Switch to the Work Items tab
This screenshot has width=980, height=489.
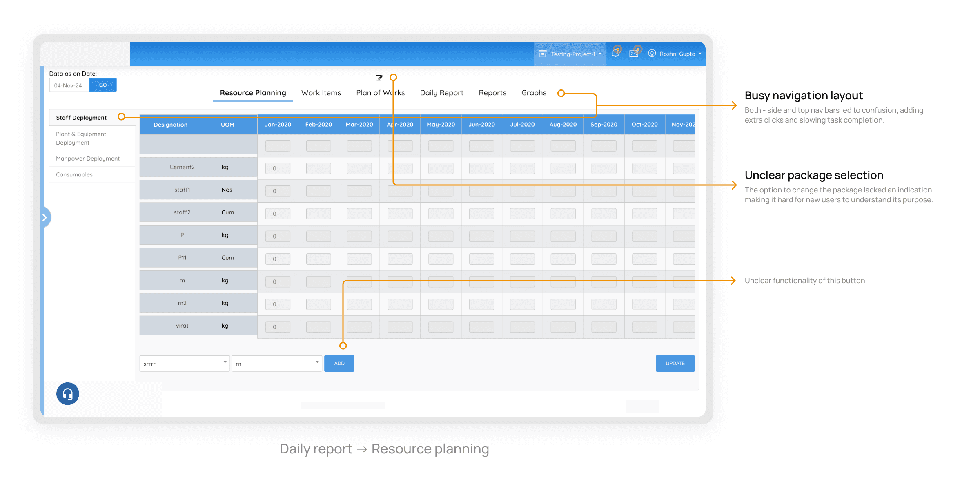click(321, 93)
